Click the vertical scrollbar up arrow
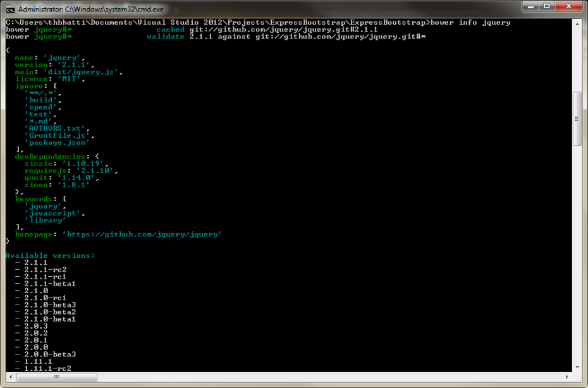588x388 pixels. (576, 23)
